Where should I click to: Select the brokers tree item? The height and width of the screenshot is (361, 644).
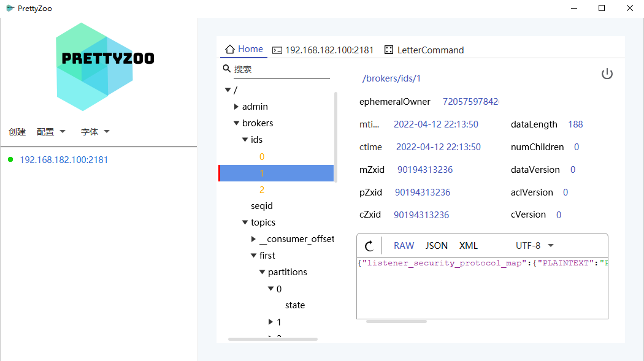pyautogui.click(x=258, y=123)
